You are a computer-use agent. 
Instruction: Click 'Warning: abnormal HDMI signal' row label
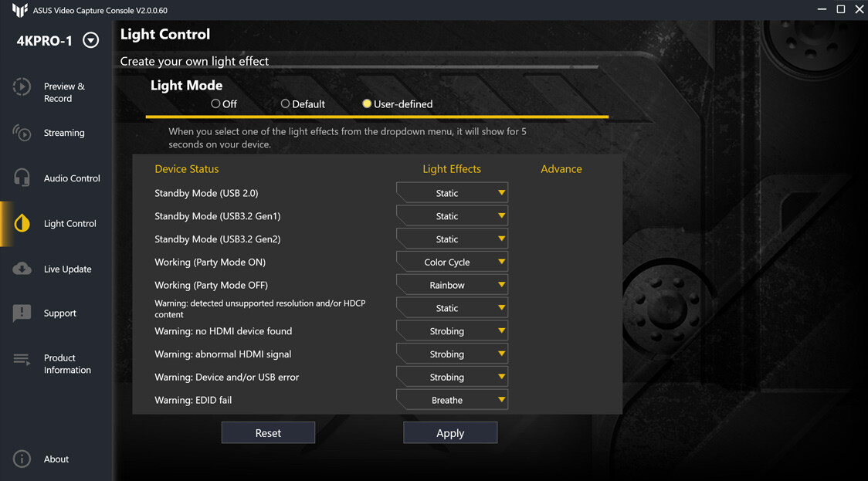tap(222, 354)
